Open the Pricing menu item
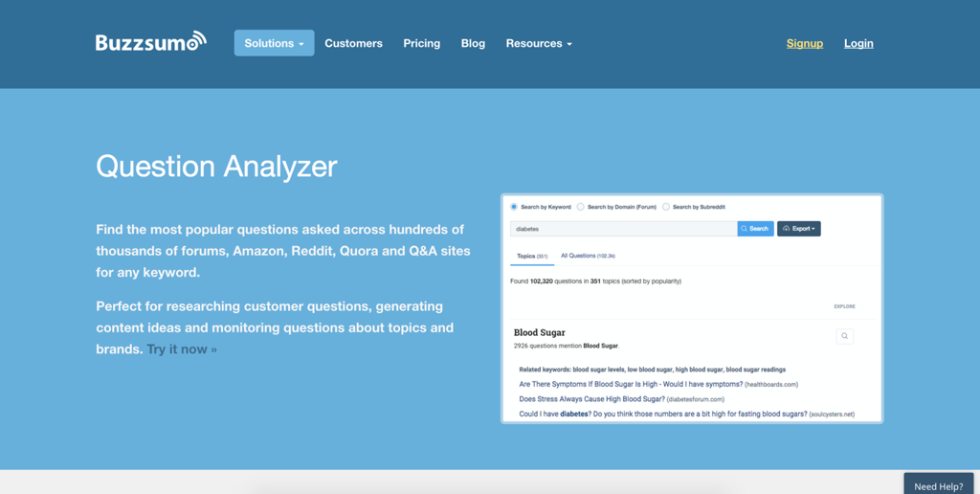Viewport: 980px width, 494px height. pos(421,43)
